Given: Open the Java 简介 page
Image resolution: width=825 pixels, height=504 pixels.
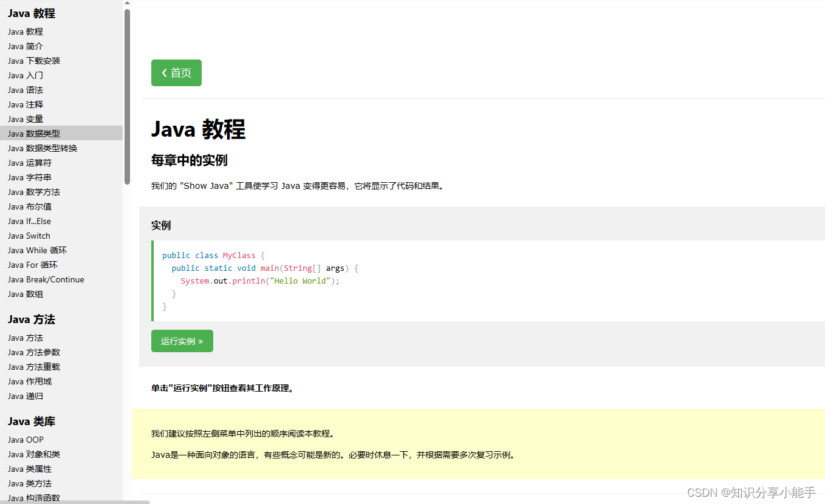Looking at the screenshot, I should coord(25,46).
